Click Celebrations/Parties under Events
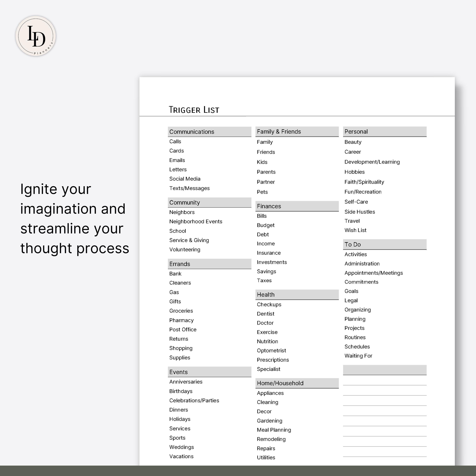This screenshot has height=476, width=476. pyautogui.click(x=194, y=400)
